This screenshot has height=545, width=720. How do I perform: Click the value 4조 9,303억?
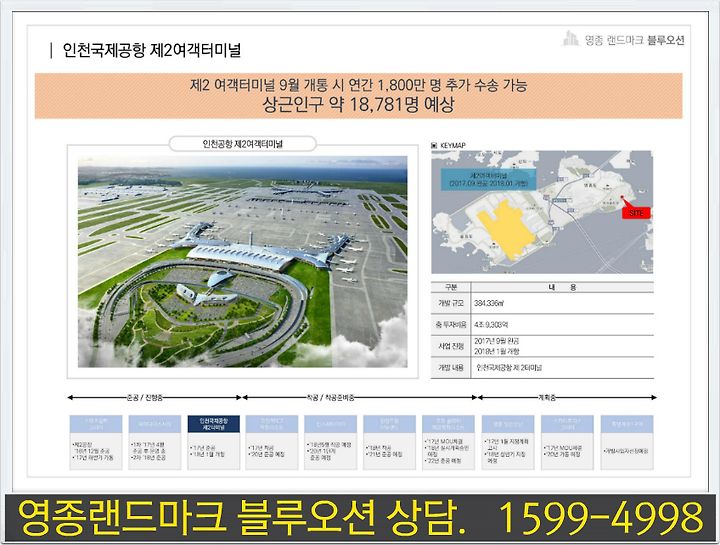tap(491, 325)
